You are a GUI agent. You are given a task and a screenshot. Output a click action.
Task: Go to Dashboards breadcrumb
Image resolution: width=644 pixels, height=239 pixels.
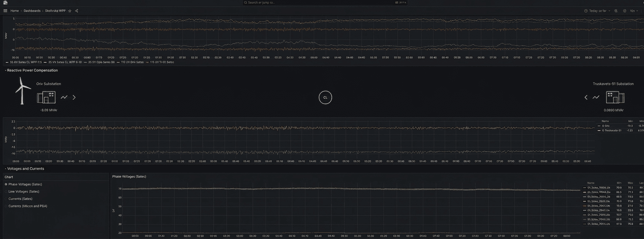[32, 11]
